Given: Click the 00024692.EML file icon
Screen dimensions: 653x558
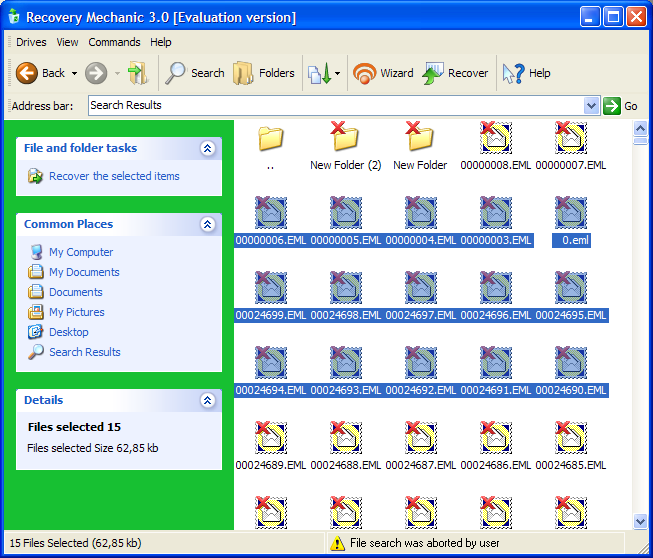Looking at the screenshot, I should (421, 362).
